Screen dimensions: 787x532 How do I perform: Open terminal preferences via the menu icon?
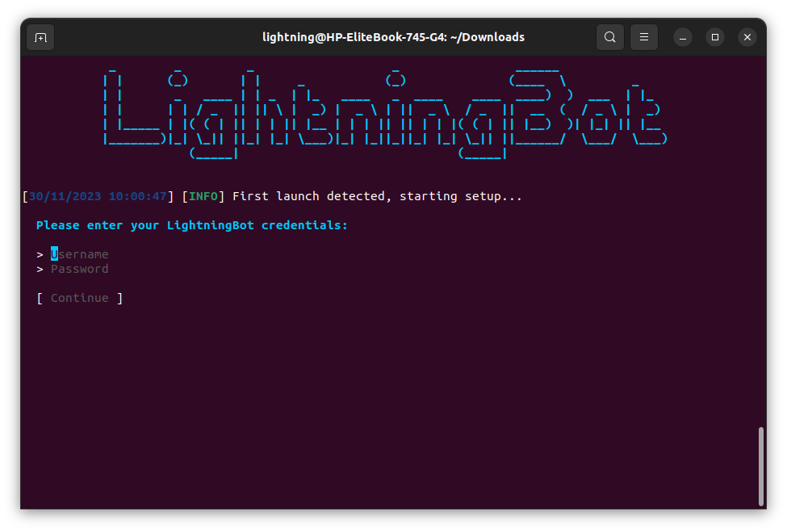[643, 36]
